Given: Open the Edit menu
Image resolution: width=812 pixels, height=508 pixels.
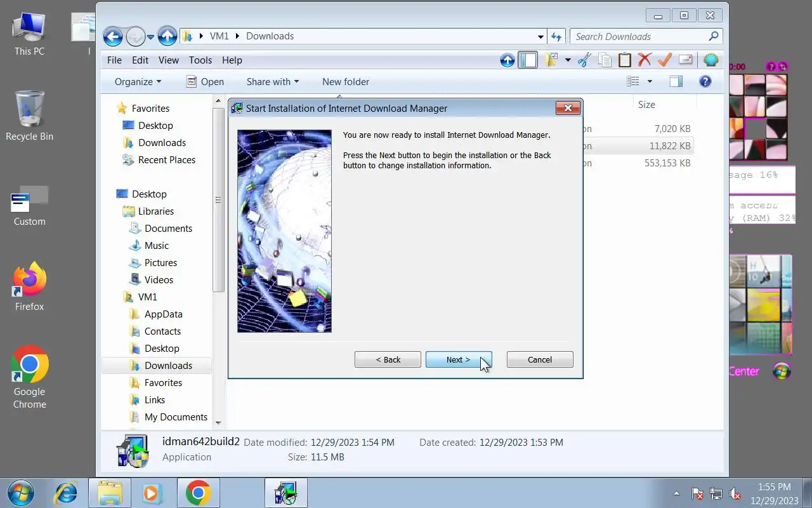Looking at the screenshot, I should 140,60.
